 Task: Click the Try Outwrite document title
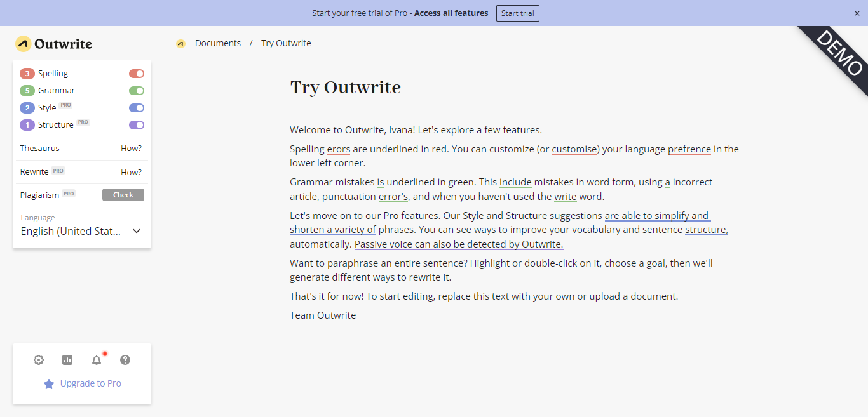tap(345, 87)
